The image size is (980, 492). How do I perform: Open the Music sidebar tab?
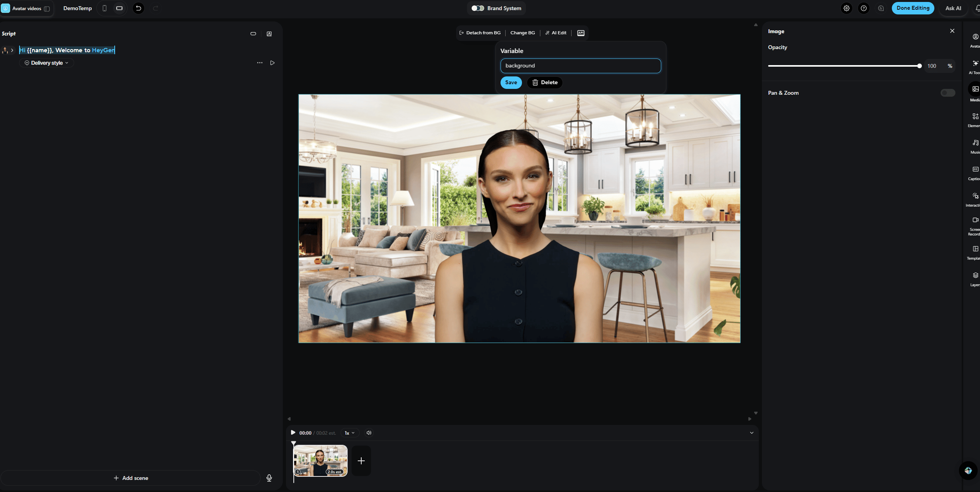975,147
